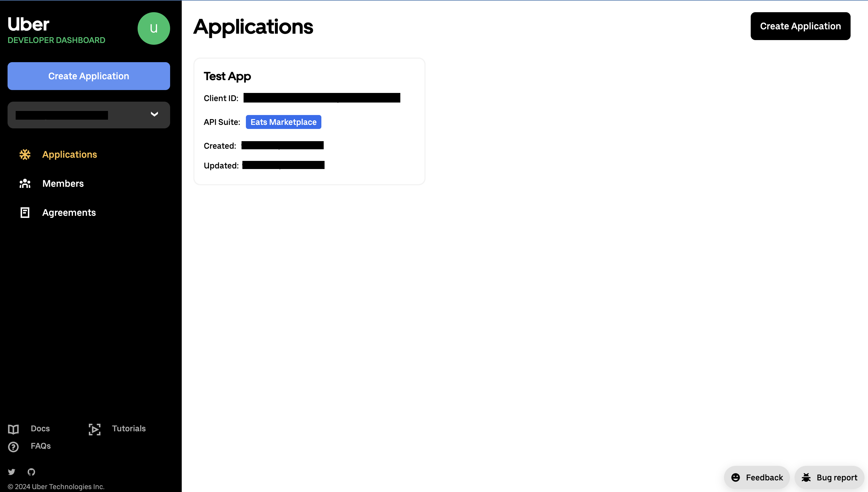
Task: Open the Applications section icon
Action: [24, 155]
